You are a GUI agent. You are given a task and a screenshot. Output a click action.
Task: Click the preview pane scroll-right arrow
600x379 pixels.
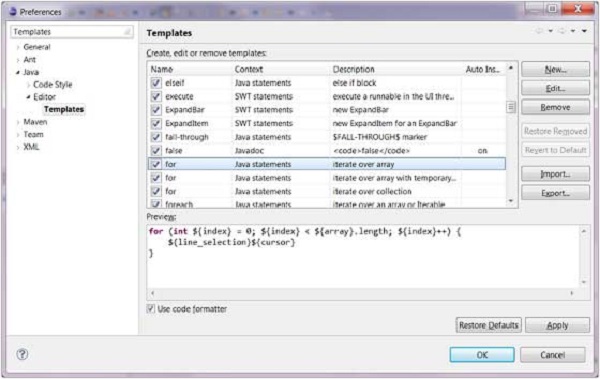pyautogui.click(x=572, y=293)
